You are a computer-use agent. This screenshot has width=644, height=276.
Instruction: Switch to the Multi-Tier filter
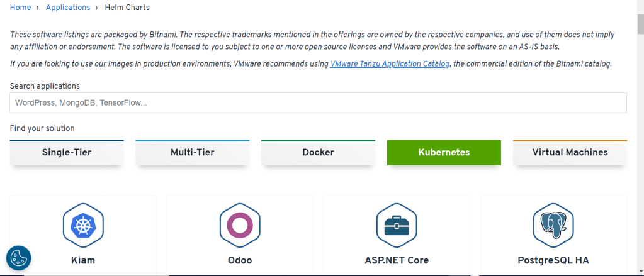click(192, 153)
